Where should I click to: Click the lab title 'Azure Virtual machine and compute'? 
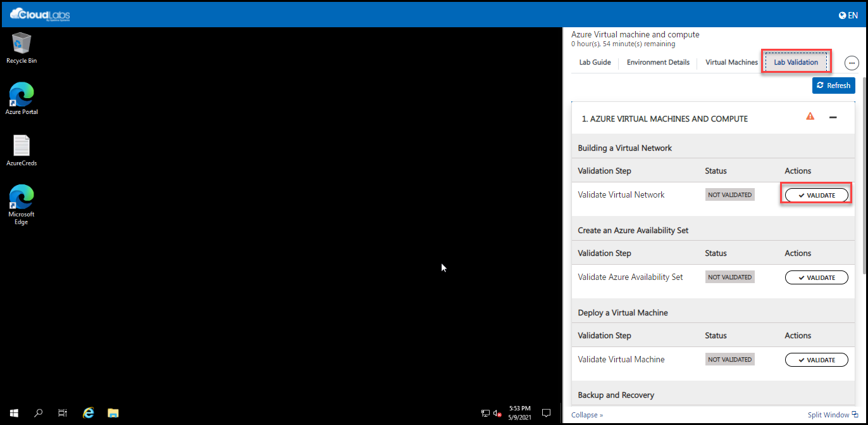click(x=635, y=34)
